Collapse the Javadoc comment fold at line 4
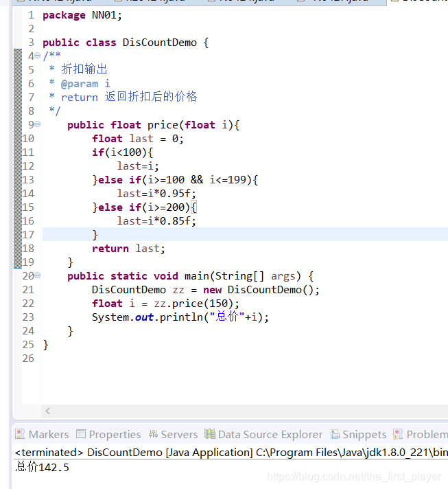This screenshot has height=489, width=448. click(37, 56)
